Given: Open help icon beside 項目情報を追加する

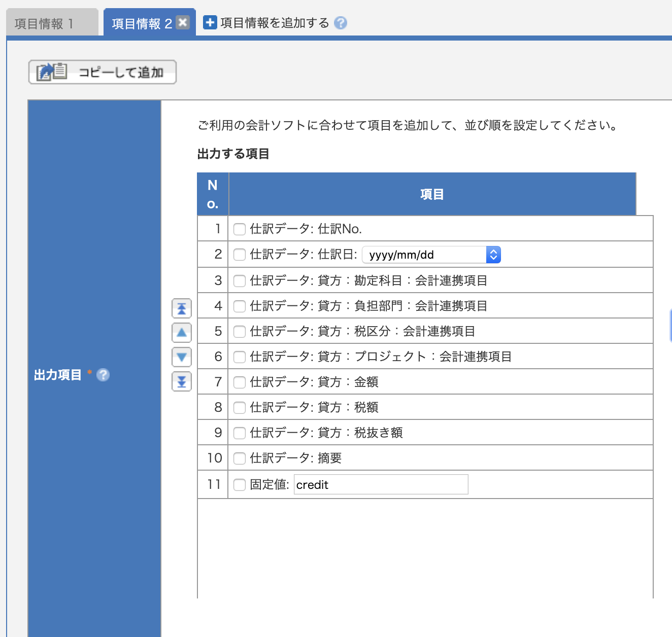Looking at the screenshot, I should [x=341, y=23].
